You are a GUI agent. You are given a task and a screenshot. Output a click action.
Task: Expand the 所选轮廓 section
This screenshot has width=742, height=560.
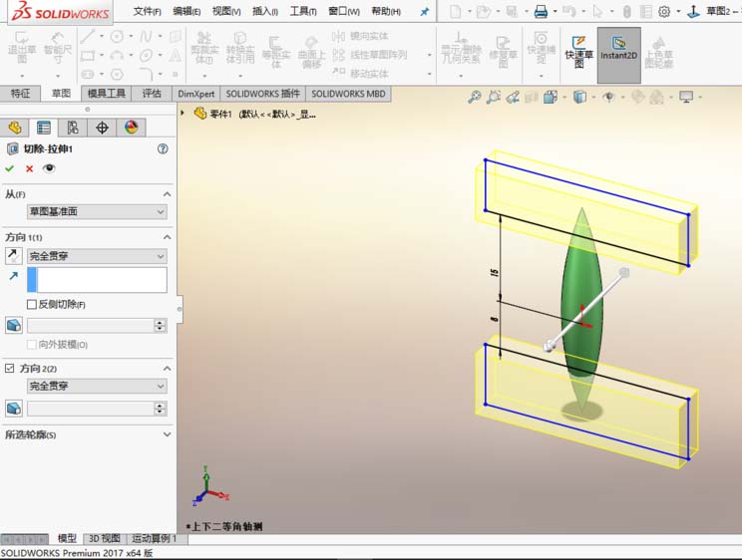coord(167,434)
